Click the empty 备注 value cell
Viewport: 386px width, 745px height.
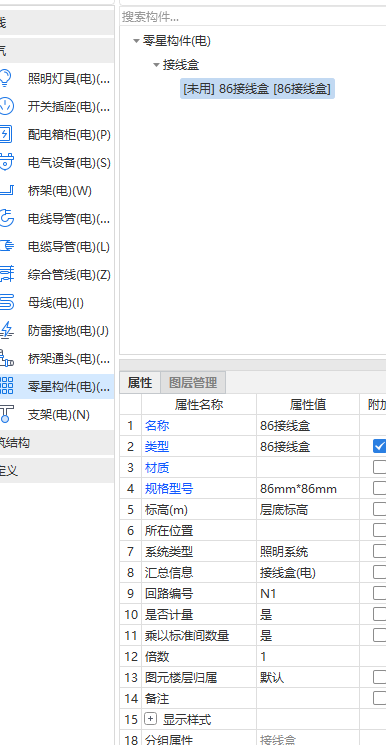click(308, 698)
